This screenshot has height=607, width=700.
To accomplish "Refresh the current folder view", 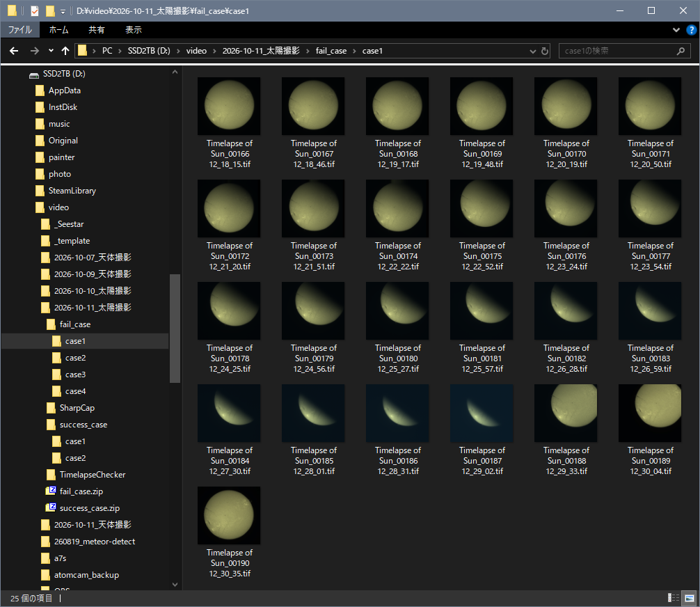I will point(545,51).
